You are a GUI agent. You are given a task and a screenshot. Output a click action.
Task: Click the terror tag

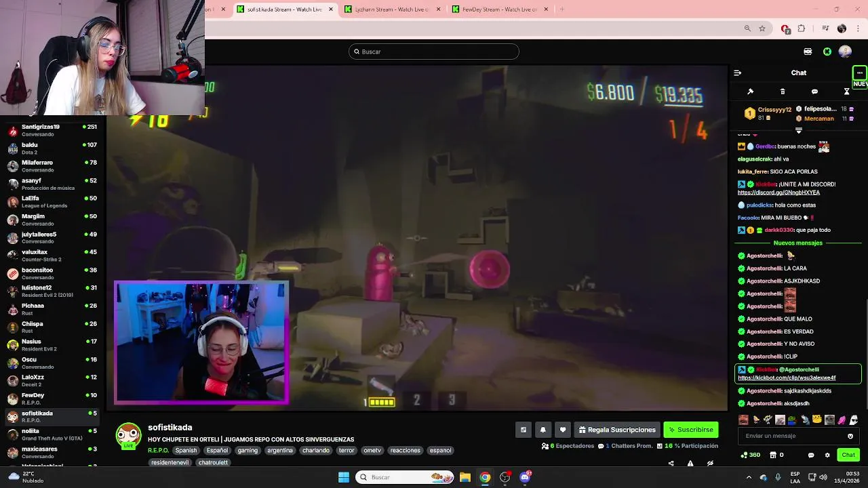pyautogui.click(x=347, y=450)
